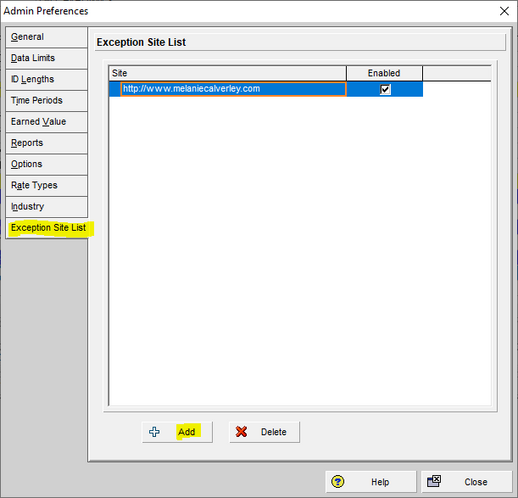Viewport: 518px width, 498px height.
Task: Select the Exception Site List tab
Action: click(47, 228)
